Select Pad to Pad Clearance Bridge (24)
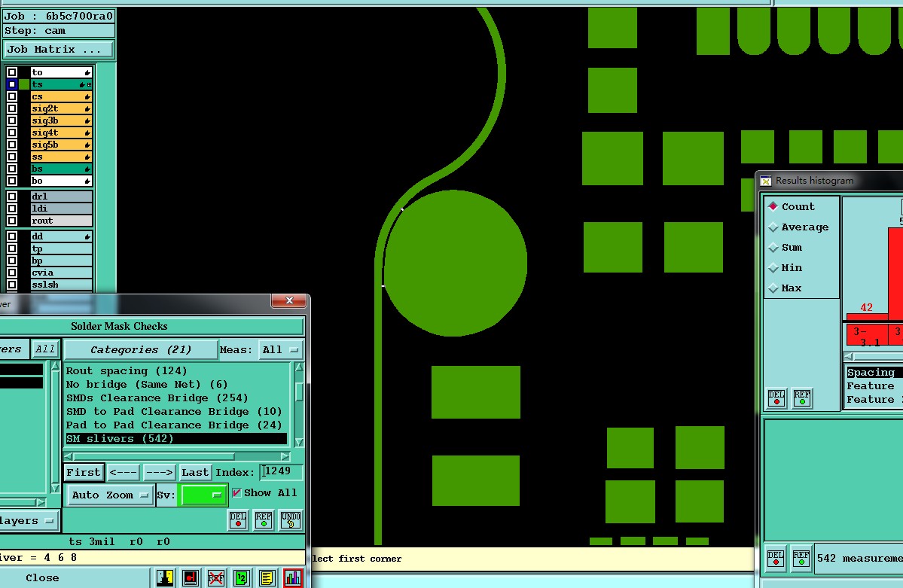 pos(176,425)
